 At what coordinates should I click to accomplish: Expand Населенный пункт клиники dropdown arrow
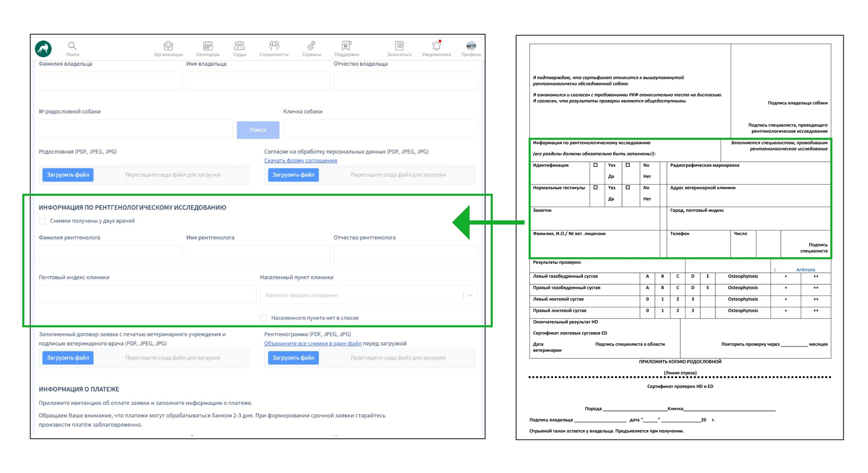470,295
